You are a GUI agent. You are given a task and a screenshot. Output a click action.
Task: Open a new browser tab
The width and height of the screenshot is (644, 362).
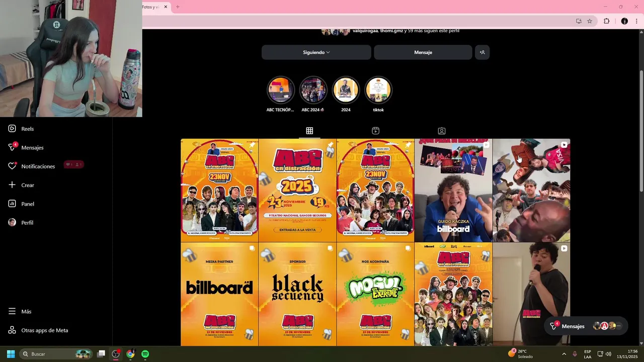pos(178,7)
